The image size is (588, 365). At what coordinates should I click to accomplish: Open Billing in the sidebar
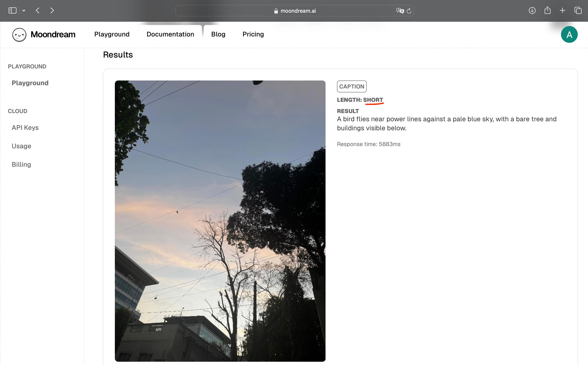click(21, 164)
